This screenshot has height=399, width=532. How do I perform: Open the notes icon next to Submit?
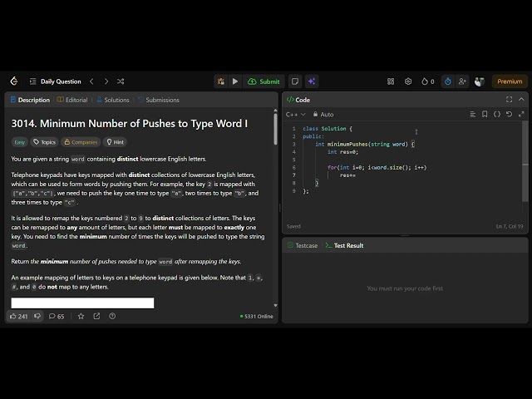295,81
